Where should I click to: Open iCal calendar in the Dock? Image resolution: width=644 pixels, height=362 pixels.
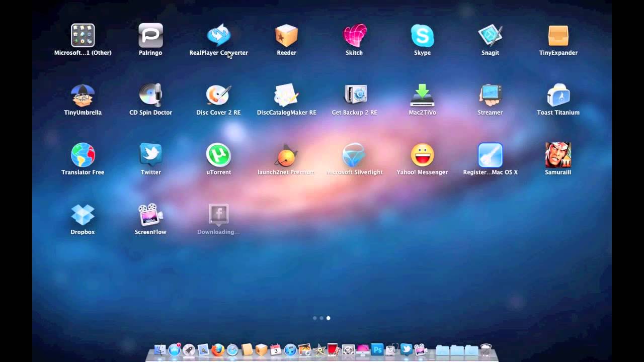[276, 349]
